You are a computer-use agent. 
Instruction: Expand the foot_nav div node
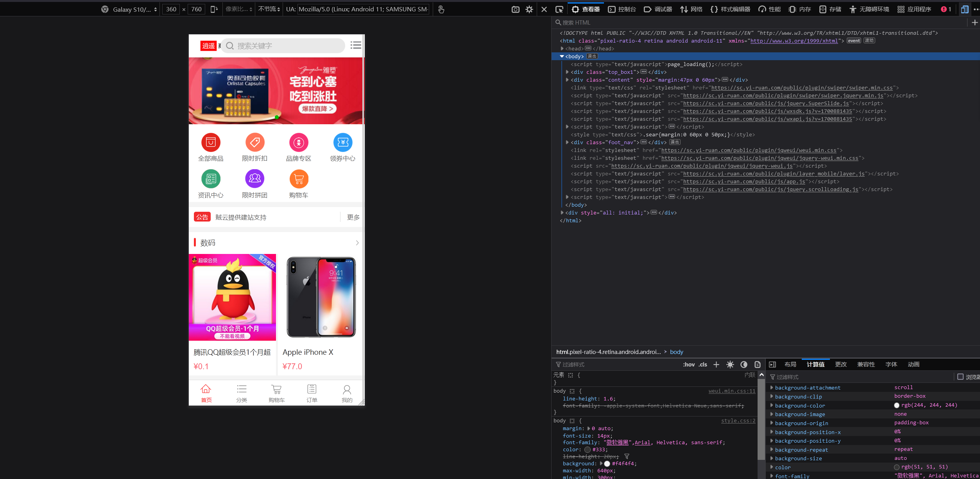click(x=567, y=142)
